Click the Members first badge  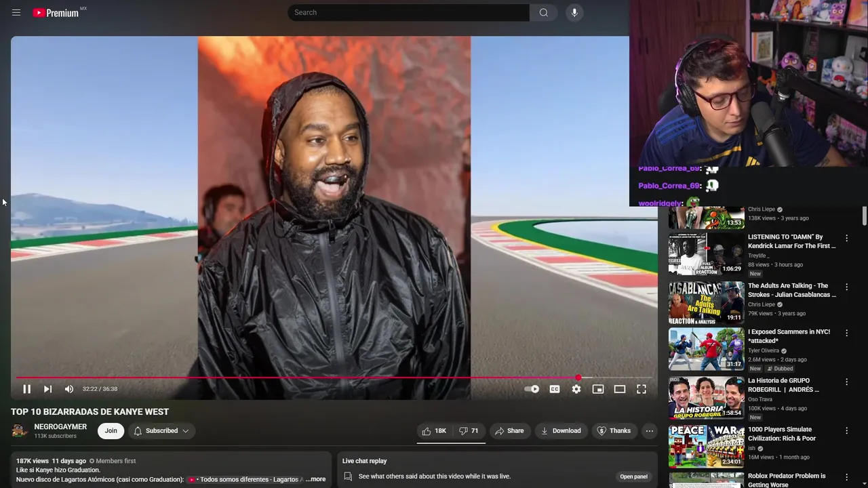pos(113,461)
